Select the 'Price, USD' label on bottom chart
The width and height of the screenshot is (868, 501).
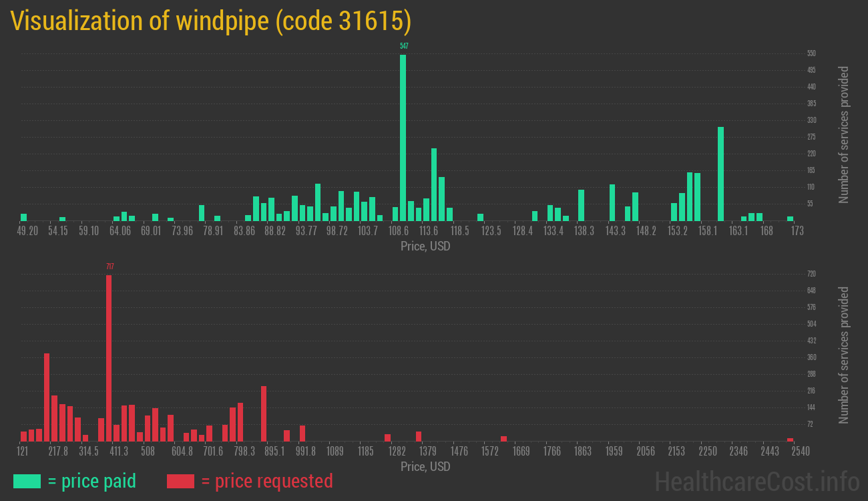tap(425, 467)
